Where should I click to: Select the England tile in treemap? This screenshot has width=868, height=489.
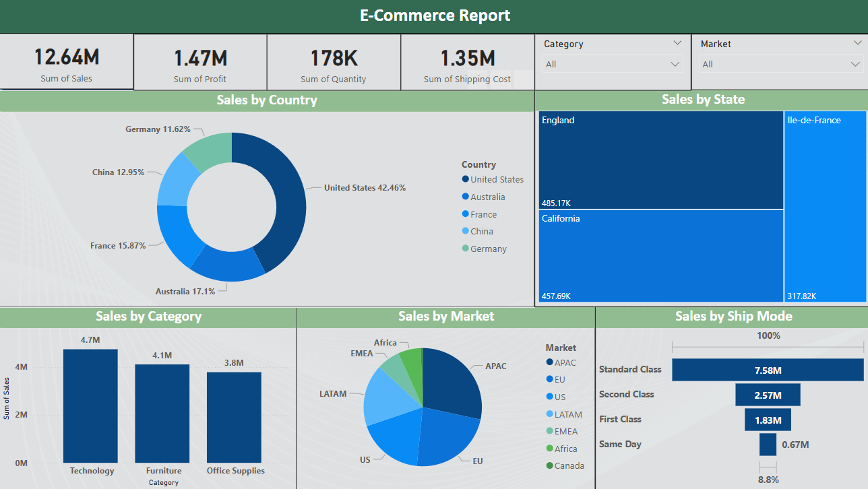(660, 160)
